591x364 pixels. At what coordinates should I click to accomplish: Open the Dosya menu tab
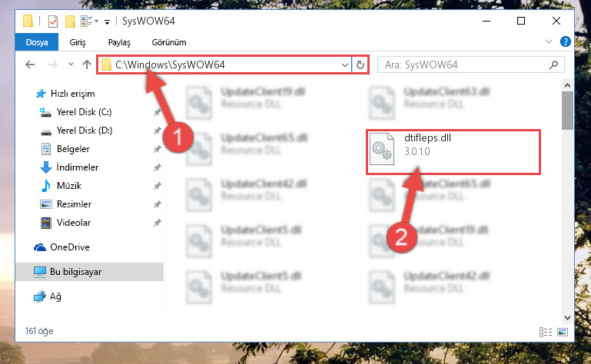click(37, 42)
